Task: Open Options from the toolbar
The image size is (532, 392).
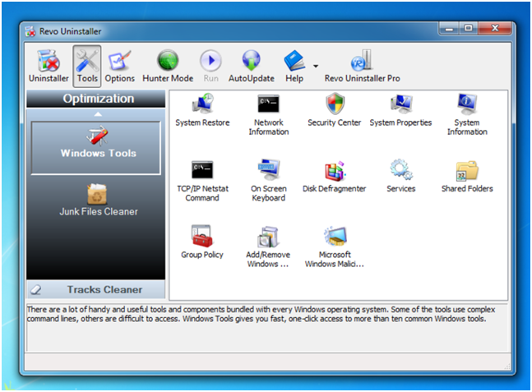Action: coord(119,67)
